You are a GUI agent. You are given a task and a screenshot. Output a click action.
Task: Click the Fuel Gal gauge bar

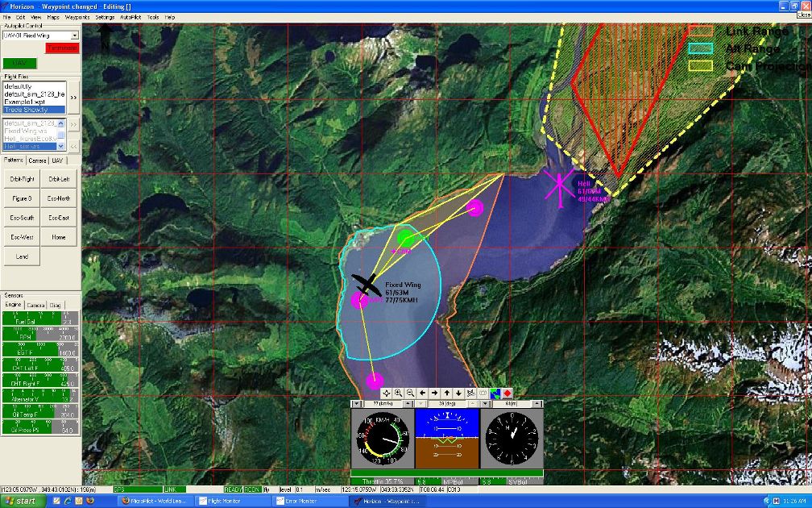[39, 320]
